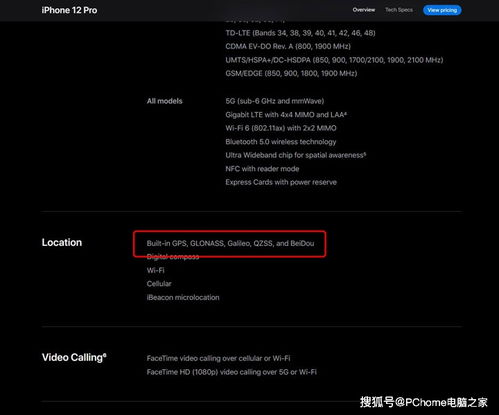Click the View pricing button

[x=442, y=10]
